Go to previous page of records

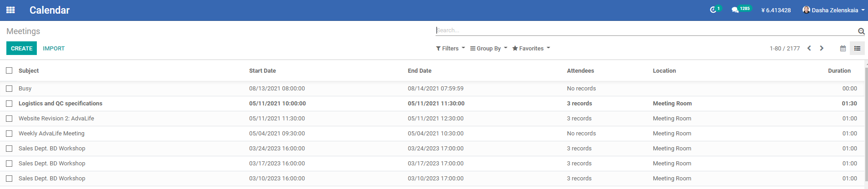[809, 48]
